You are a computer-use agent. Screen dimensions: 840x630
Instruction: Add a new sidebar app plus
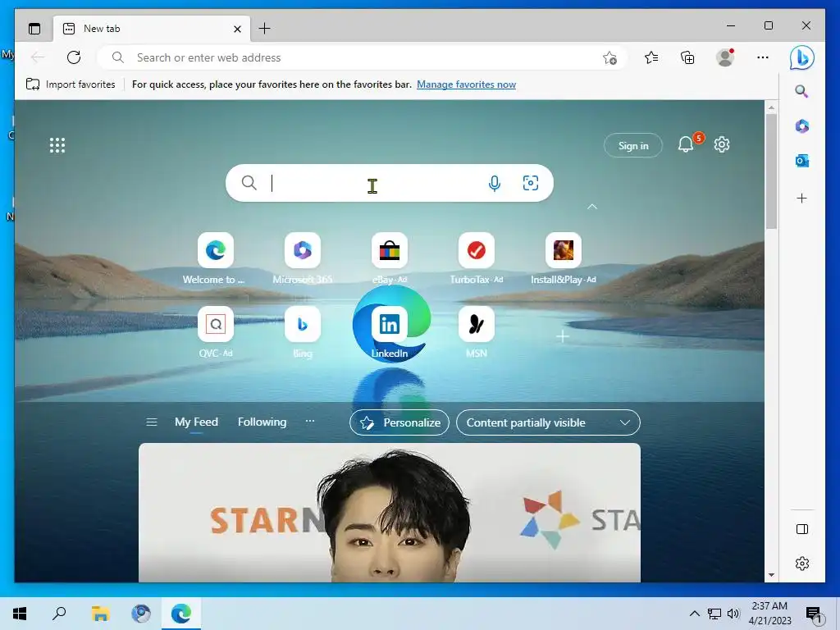[802, 199]
